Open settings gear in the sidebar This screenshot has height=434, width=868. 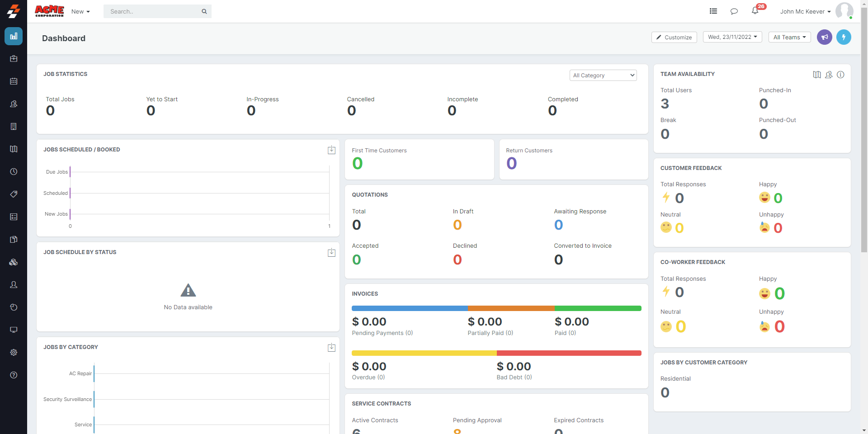[14, 352]
